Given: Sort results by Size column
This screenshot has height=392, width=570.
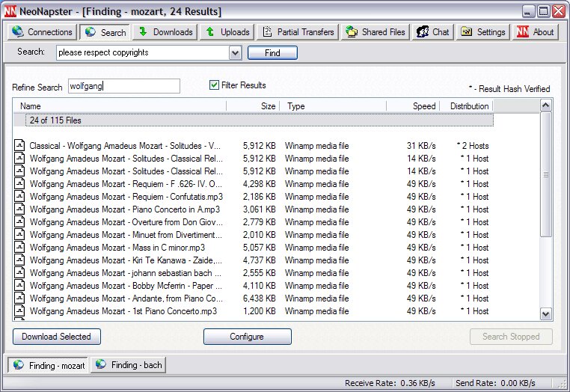Looking at the screenshot, I should pyautogui.click(x=253, y=106).
